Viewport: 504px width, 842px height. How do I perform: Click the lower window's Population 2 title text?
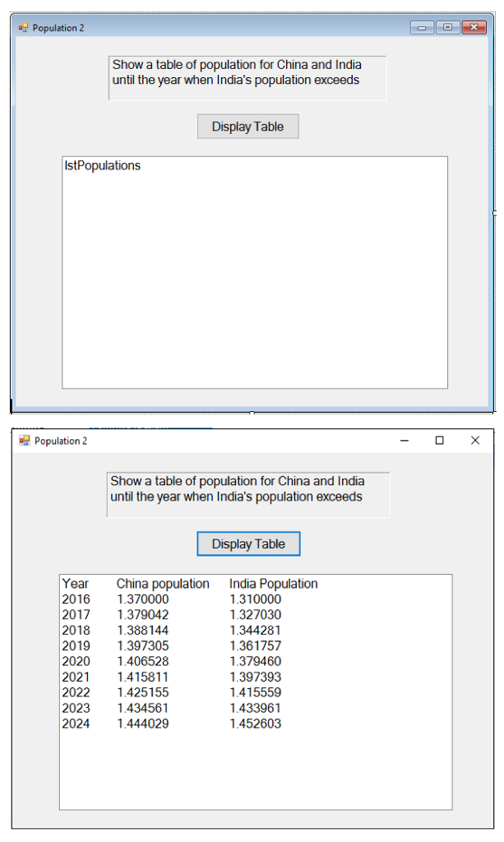(x=61, y=441)
